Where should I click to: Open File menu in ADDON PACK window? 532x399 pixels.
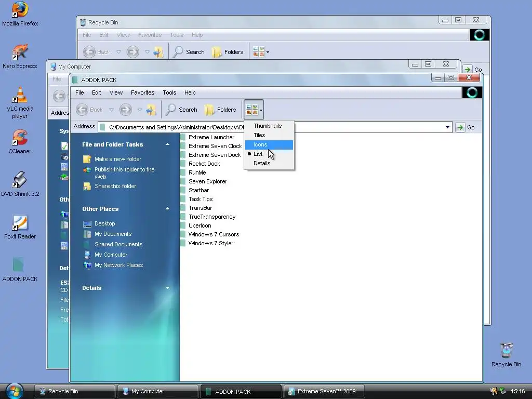[79, 92]
